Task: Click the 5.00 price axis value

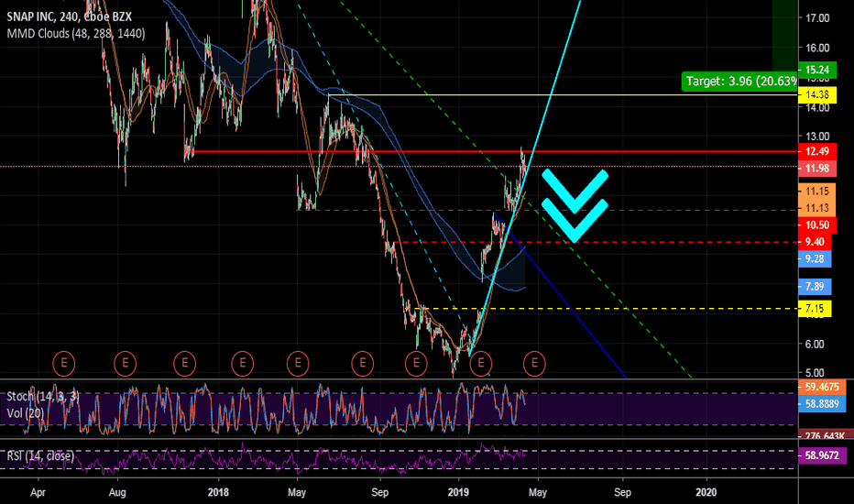Action: pyautogui.click(x=815, y=374)
